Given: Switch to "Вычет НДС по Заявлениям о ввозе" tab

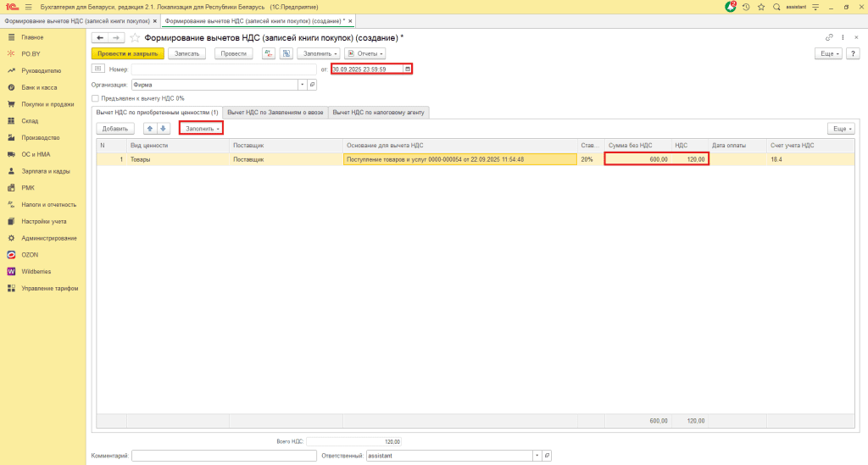Looking at the screenshot, I should click(275, 112).
